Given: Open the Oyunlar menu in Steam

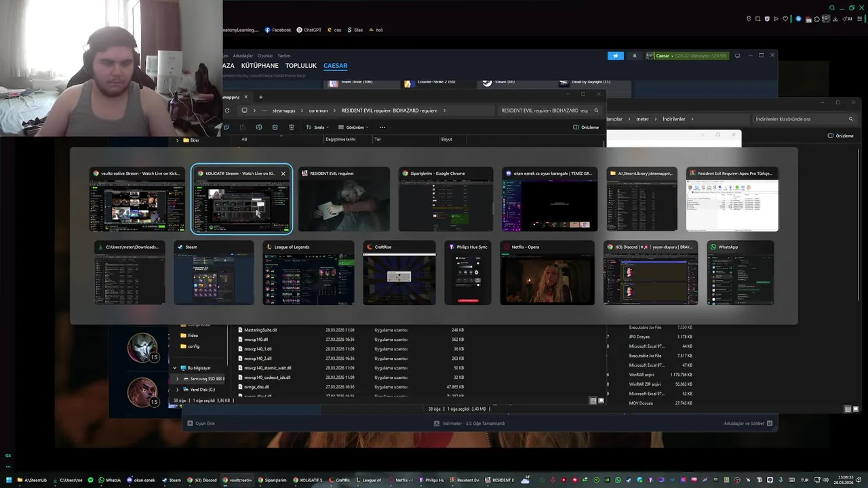Looking at the screenshot, I should coord(265,56).
